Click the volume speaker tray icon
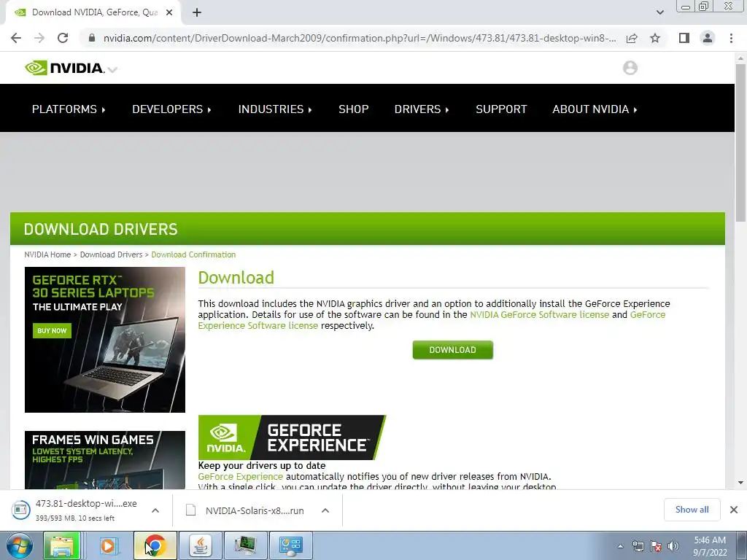The height and width of the screenshot is (560, 747). point(673,546)
